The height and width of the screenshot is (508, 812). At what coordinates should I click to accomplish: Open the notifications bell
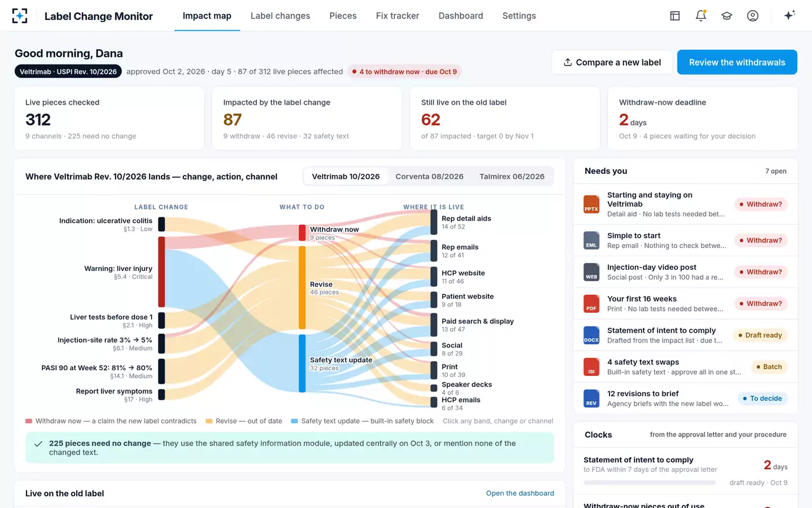pyautogui.click(x=701, y=16)
